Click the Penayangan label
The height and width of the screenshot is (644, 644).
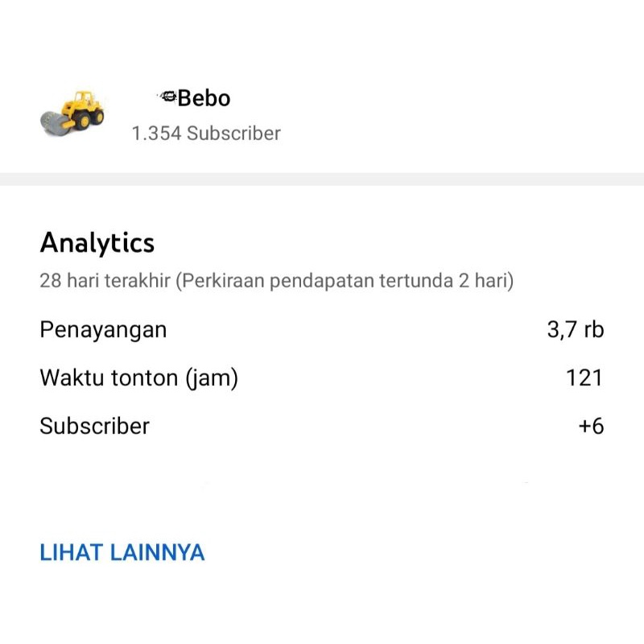tap(103, 329)
